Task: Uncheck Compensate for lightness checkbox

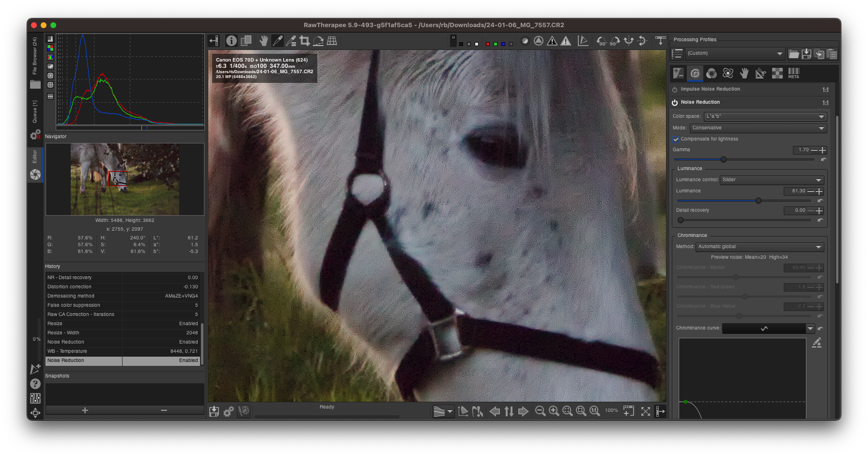Action: pyautogui.click(x=676, y=140)
